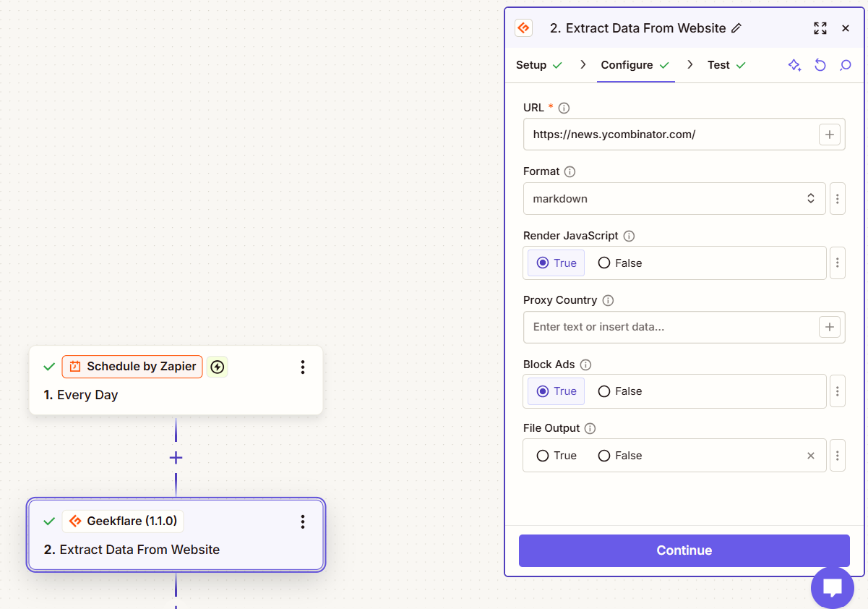Open File Output three-dot options
This screenshot has width=868, height=609.
coord(837,456)
